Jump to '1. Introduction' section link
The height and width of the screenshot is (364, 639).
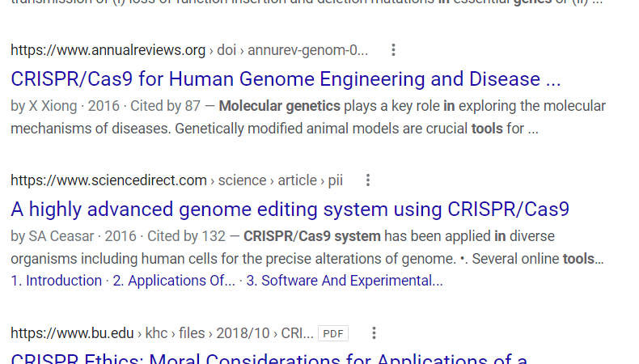point(57,281)
